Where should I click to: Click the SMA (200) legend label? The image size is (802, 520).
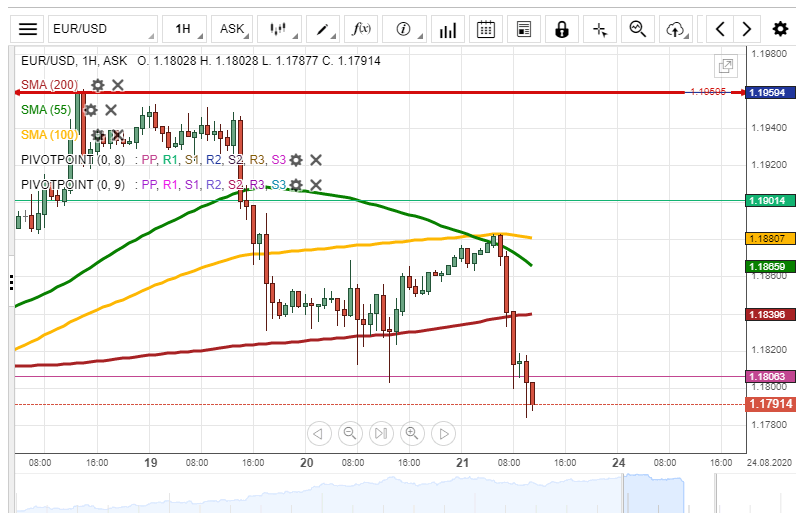(x=50, y=85)
